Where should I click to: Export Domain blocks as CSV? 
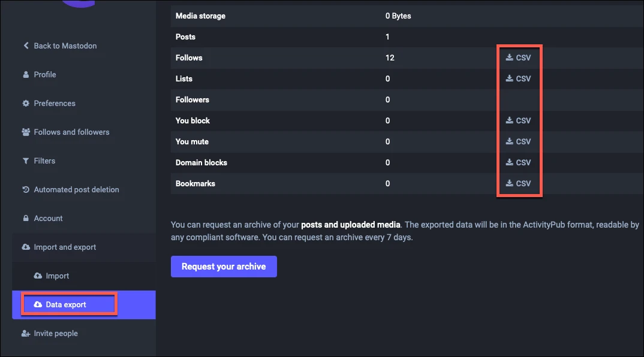tap(519, 163)
